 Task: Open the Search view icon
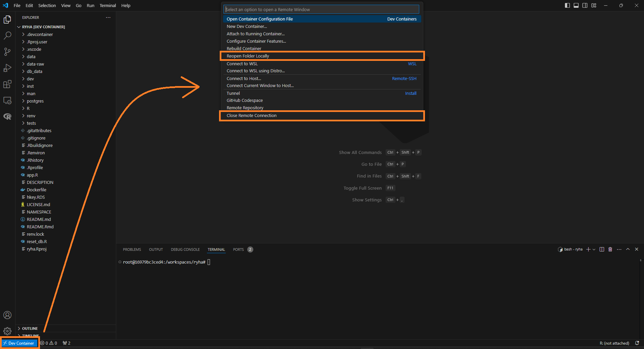click(x=7, y=36)
